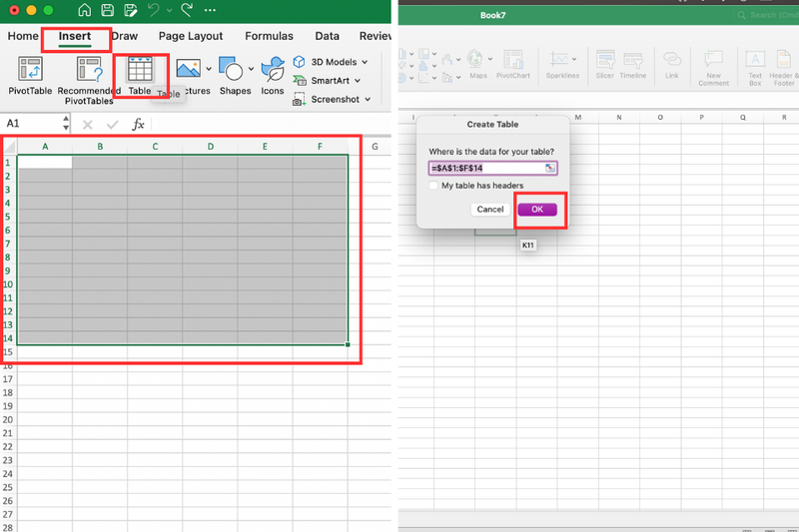
Task: Click the Sparklines icon in Book7
Action: coord(559,59)
